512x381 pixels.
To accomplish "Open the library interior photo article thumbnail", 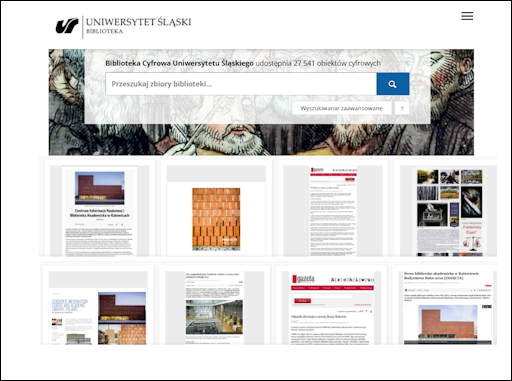I will [x=214, y=308].
